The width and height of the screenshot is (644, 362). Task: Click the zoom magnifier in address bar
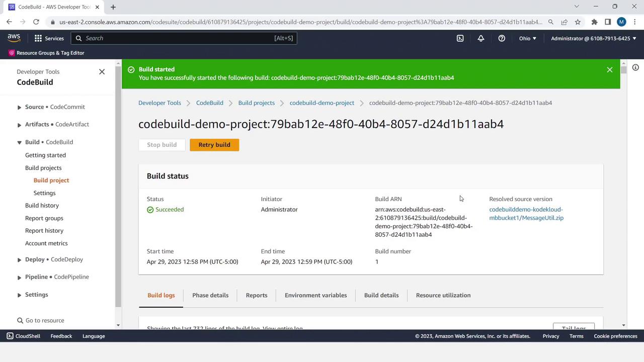coord(551,22)
